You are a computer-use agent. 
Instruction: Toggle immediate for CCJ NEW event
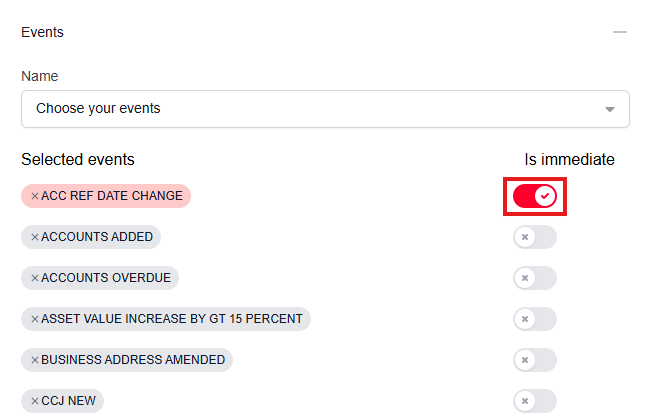pyautogui.click(x=534, y=401)
